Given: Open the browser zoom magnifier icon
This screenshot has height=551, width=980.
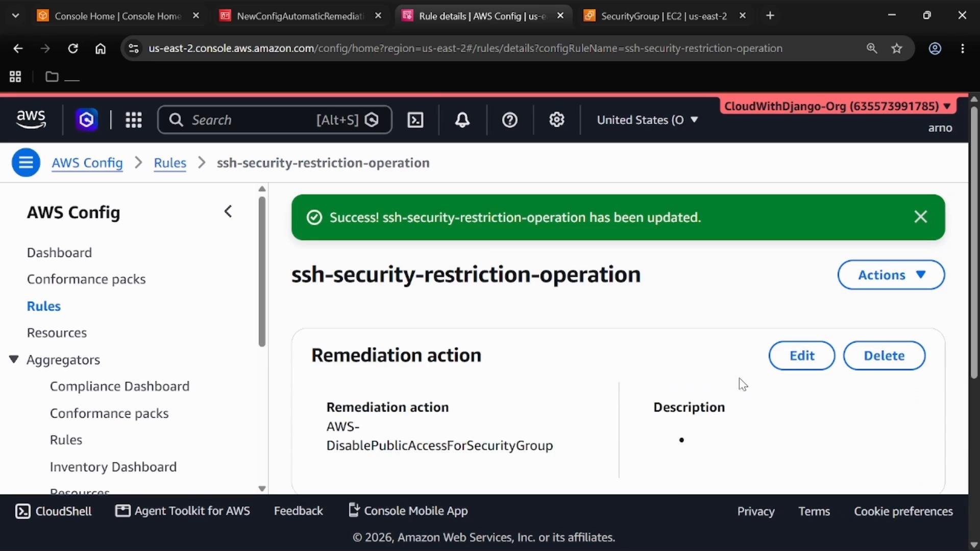Looking at the screenshot, I should pos(872,48).
